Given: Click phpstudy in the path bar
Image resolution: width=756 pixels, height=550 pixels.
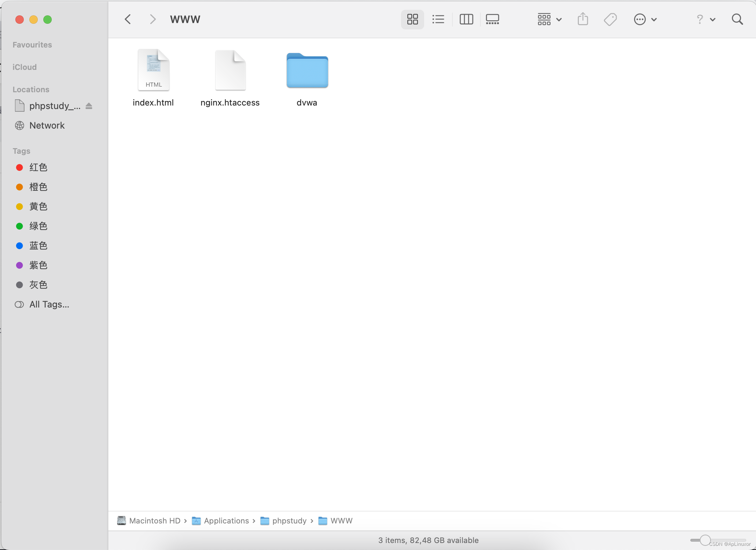Looking at the screenshot, I should [289, 521].
